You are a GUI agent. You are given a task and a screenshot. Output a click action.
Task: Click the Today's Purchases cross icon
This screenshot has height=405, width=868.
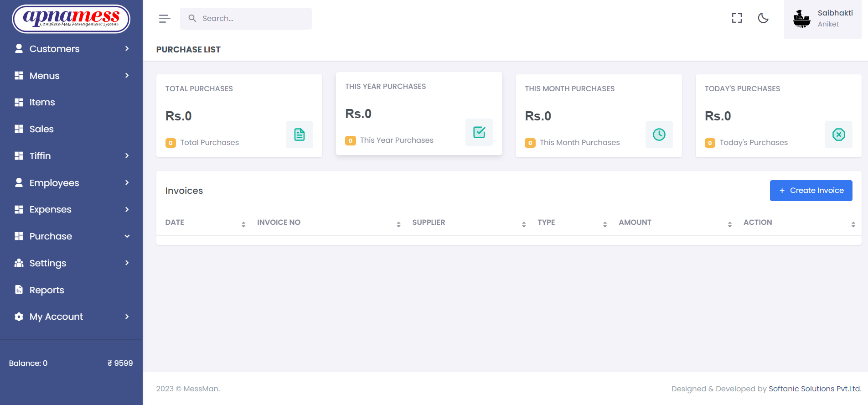pyautogui.click(x=839, y=135)
